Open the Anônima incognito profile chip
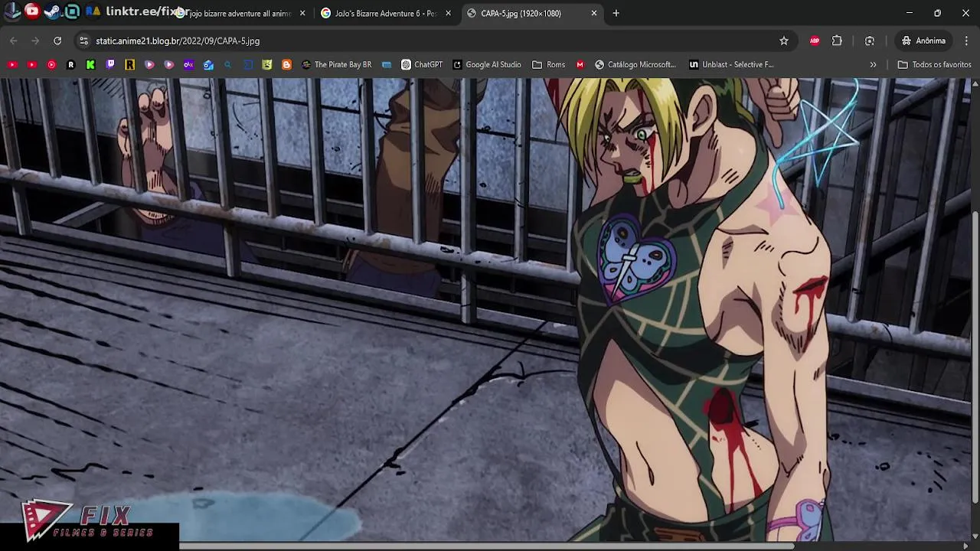Image resolution: width=980 pixels, height=551 pixels. tap(923, 41)
